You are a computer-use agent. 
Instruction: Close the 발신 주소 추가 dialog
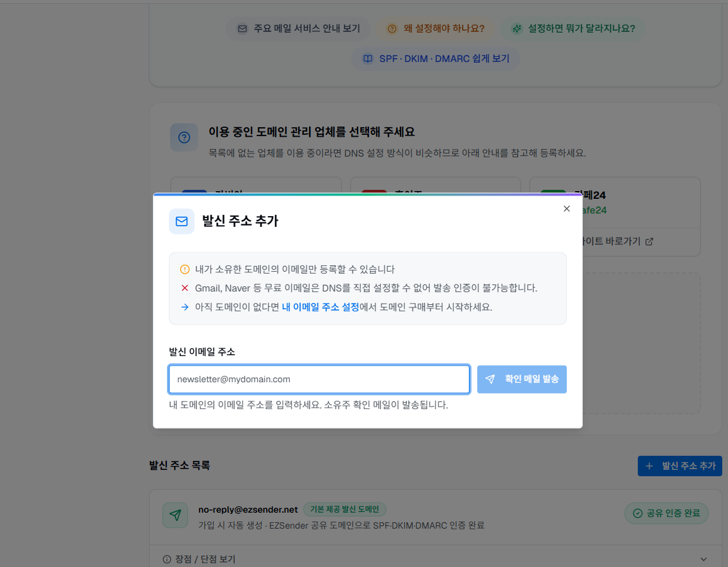566,209
